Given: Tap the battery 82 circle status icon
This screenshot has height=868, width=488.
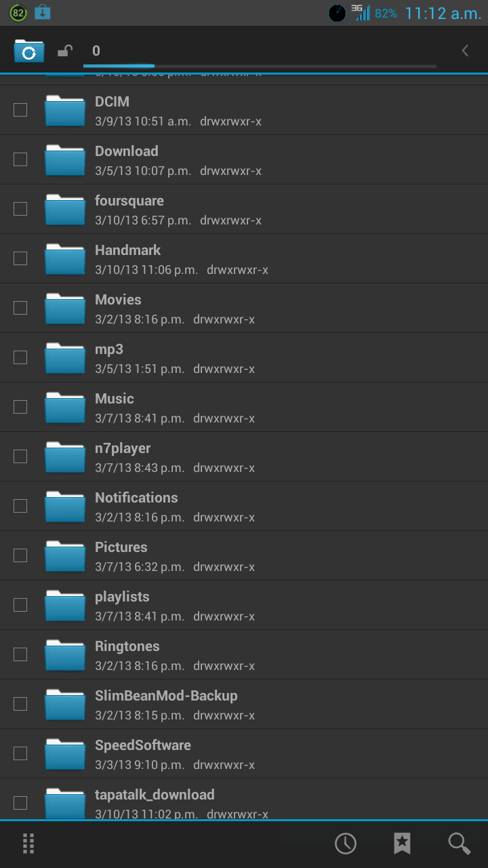Looking at the screenshot, I should coord(18,12).
